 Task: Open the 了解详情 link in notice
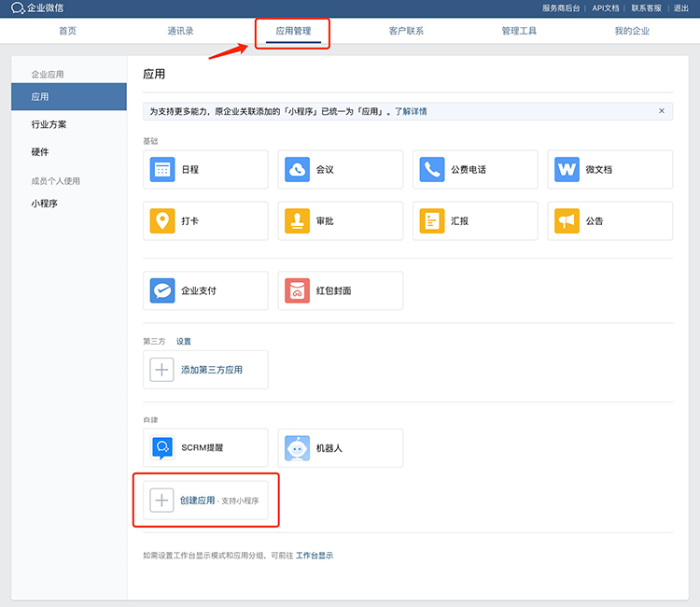click(x=411, y=111)
